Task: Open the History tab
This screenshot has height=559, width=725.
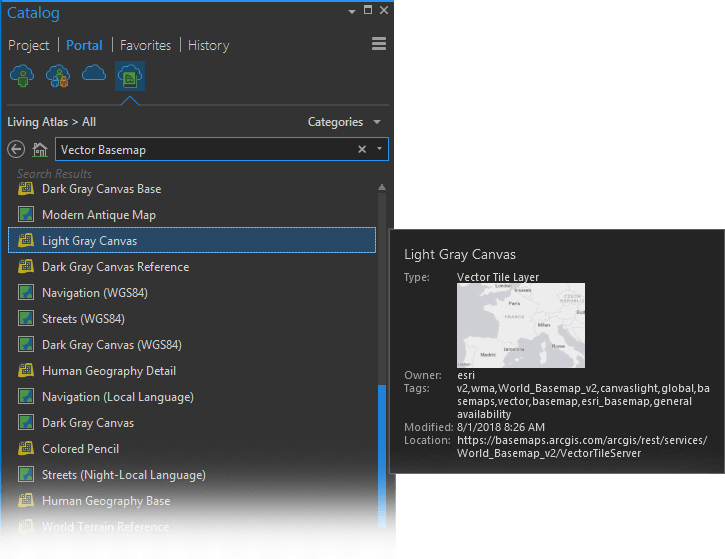Action: tap(208, 45)
